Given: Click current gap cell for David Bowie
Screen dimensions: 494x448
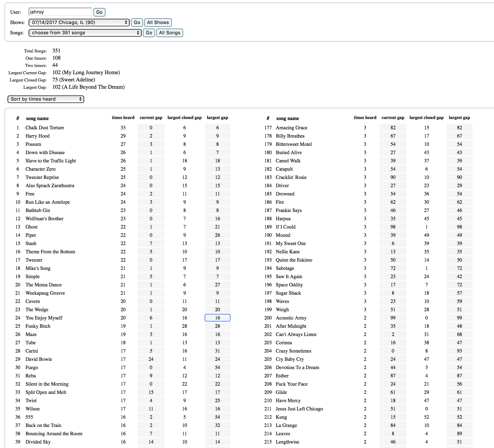Looking at the screenshot, I should 151,359.
